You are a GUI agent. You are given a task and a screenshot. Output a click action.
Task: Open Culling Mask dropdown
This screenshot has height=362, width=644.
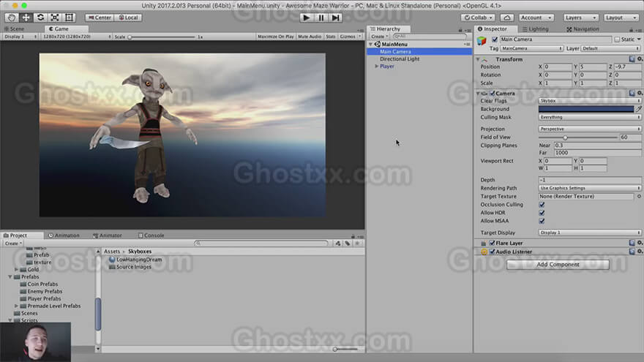pyautogui.click(x=590, y=117)
